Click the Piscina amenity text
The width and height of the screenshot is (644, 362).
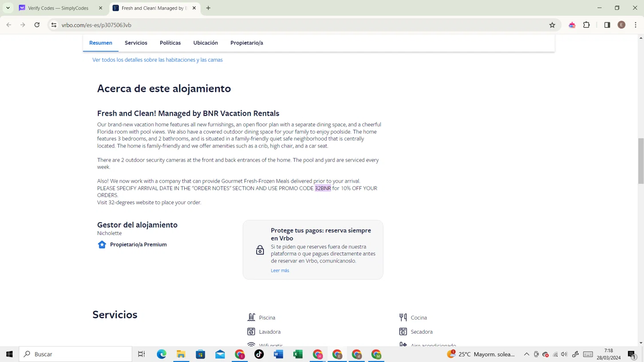point(267,318)
